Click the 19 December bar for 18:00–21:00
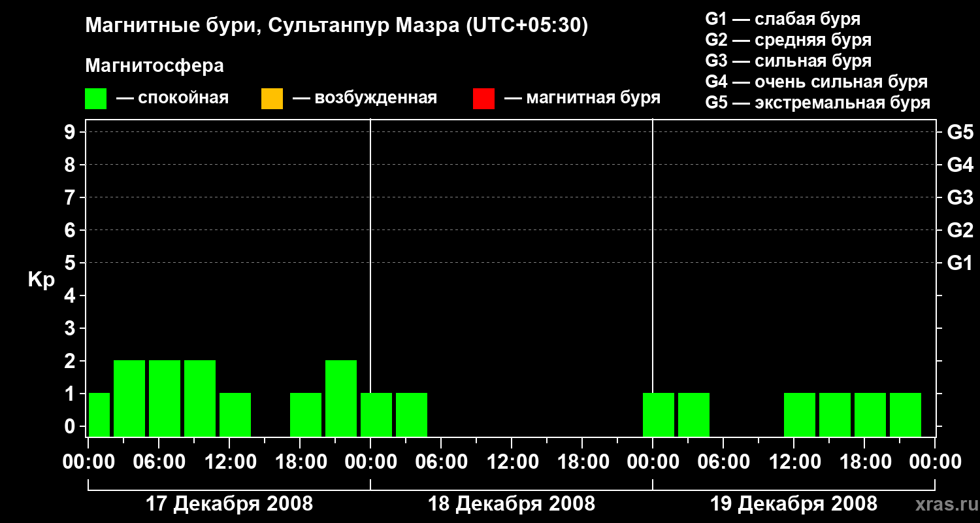Screen dimensions: 980x523 (x=870, y=414)
